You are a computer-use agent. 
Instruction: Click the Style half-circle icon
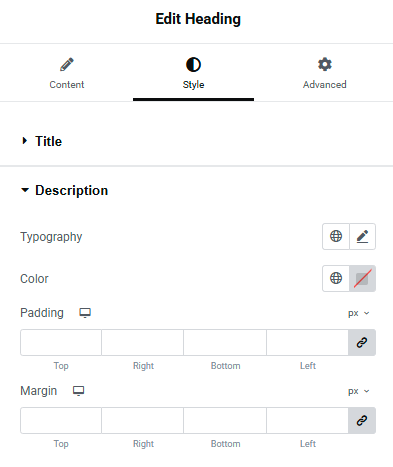193,65
